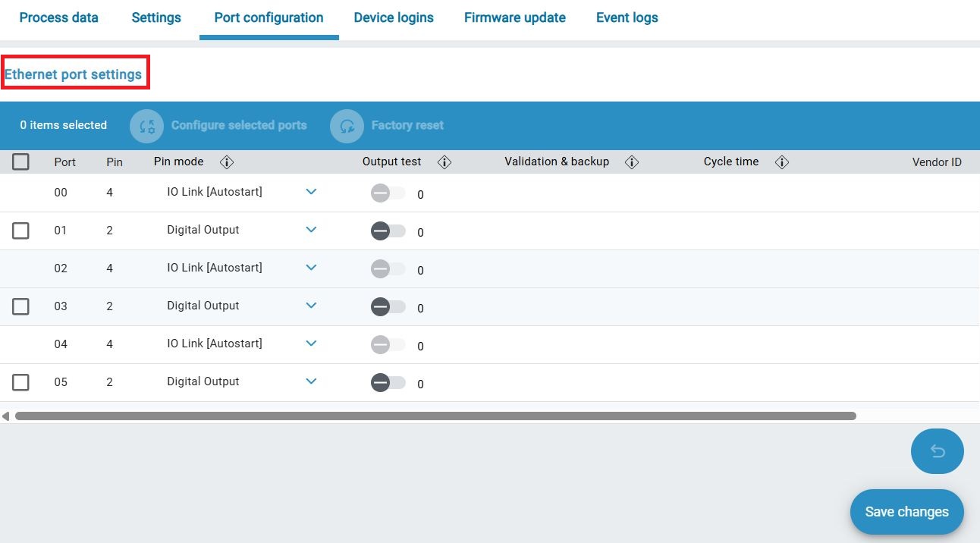The width and height of the screenshot is (980, 543).
Task: Toggle output test switch for port 02
Action: click(x=388, y=269)
